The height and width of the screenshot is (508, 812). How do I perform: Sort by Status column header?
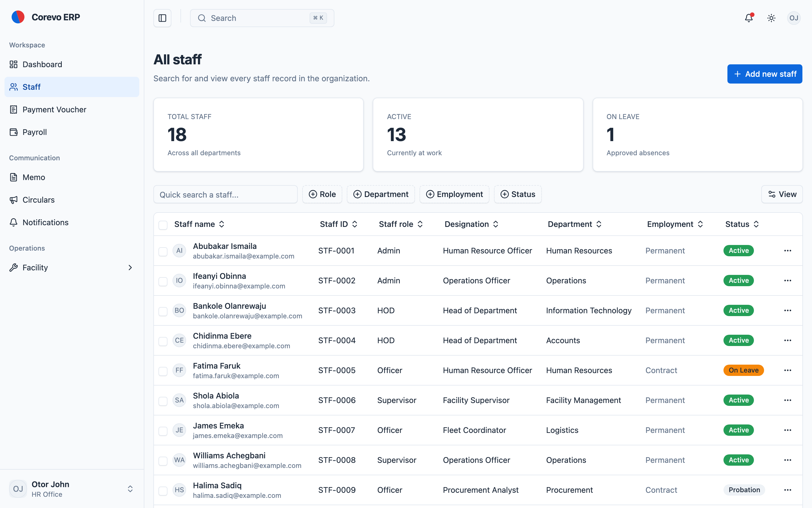tap(742, 224)
